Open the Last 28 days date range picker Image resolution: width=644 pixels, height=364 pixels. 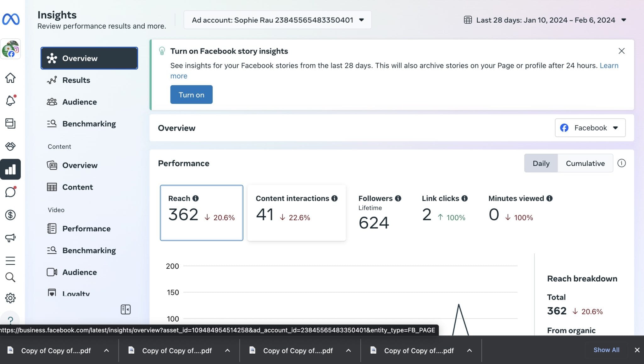click(544, 20)
